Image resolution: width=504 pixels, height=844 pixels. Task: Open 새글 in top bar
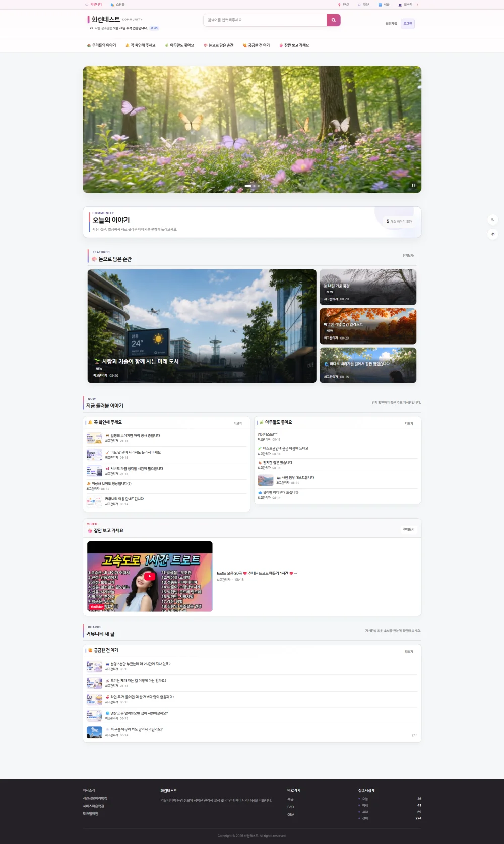coord(384,4)
